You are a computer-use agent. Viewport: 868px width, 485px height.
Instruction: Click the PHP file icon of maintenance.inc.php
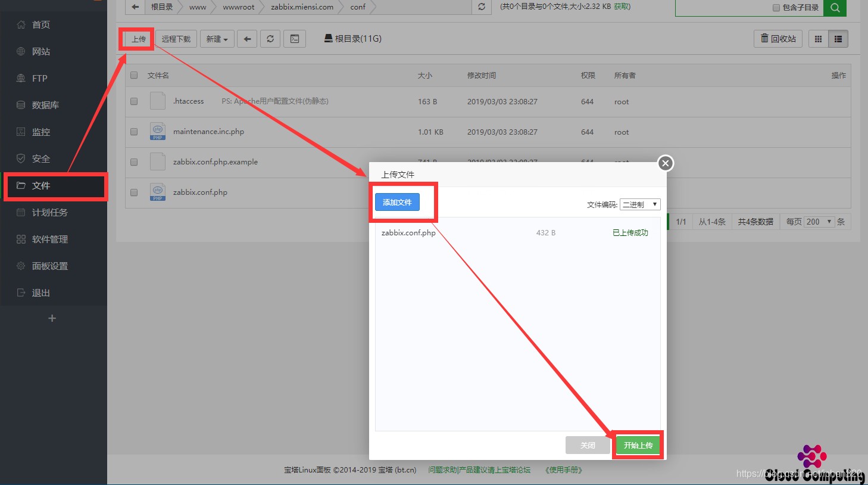[x=158, y=132]
